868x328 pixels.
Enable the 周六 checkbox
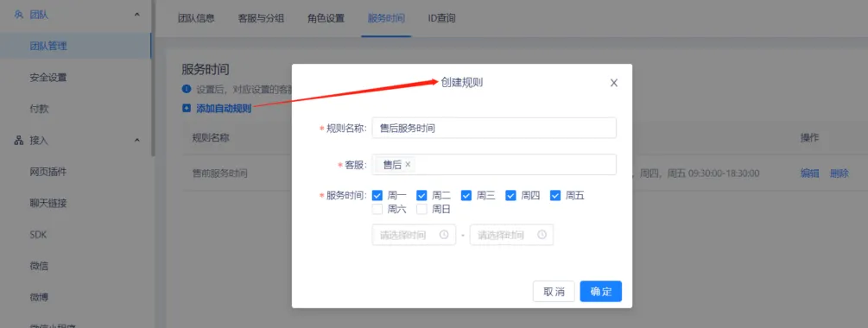(x=377, y=209)
